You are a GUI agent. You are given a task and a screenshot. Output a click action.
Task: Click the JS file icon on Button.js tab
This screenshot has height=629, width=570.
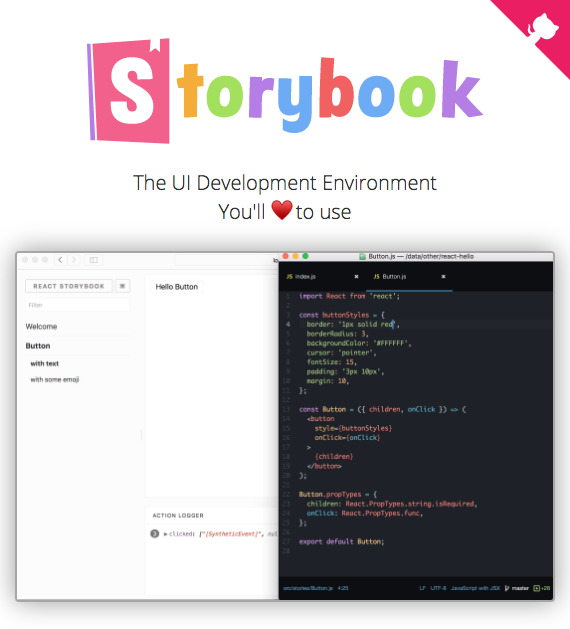pyautogui.click(x=376, y=277)
